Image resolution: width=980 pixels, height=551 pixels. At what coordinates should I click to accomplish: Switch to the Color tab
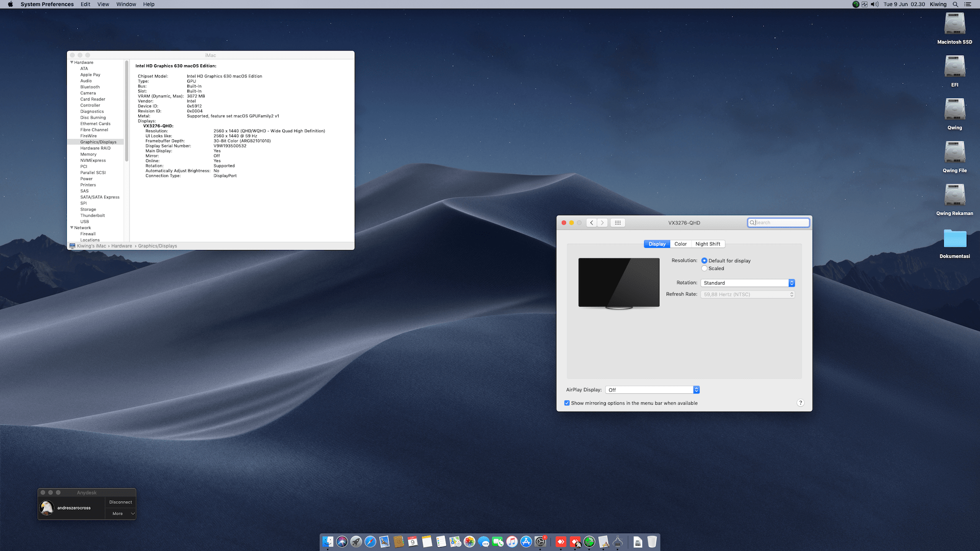click(680, 244)
